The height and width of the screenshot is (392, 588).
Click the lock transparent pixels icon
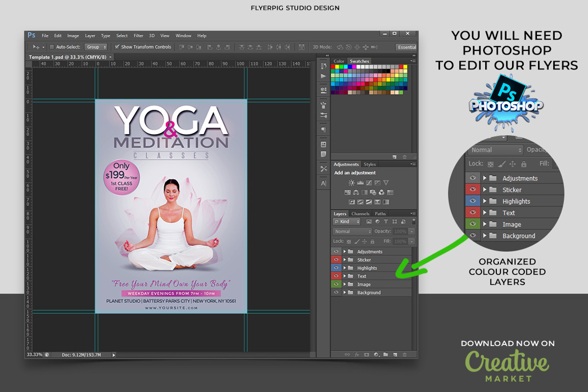click(x=348, y=242)
